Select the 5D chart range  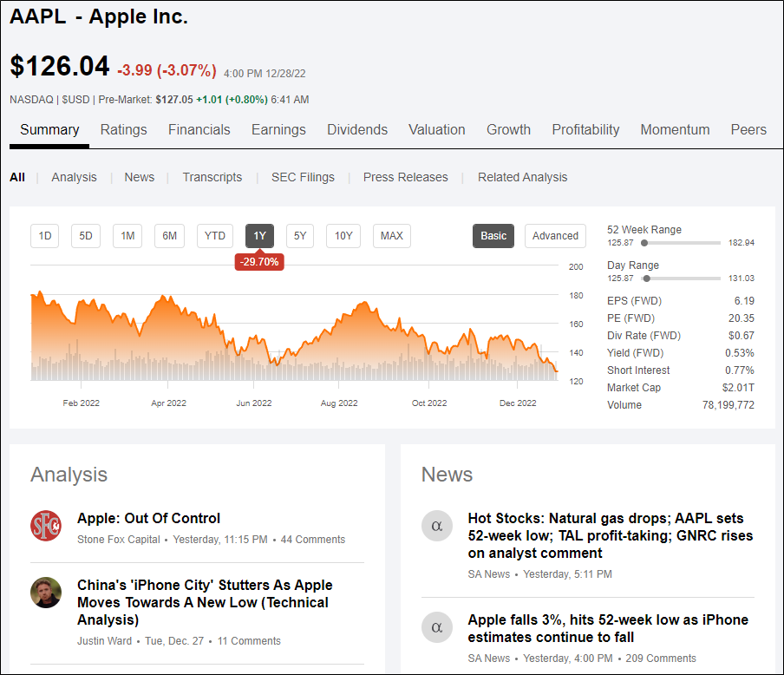tap(86, 236)
